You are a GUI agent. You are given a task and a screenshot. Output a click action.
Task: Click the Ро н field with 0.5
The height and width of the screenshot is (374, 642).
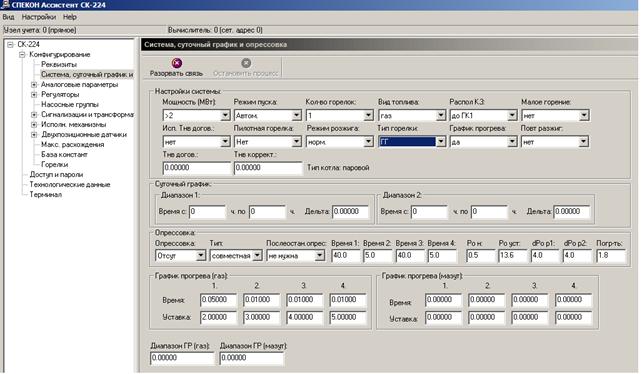click(x=481, y=256)
